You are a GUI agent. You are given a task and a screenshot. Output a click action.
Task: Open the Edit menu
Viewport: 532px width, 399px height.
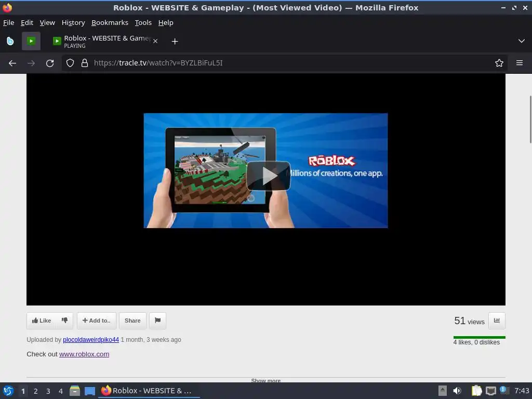click(x=27, y=23)
